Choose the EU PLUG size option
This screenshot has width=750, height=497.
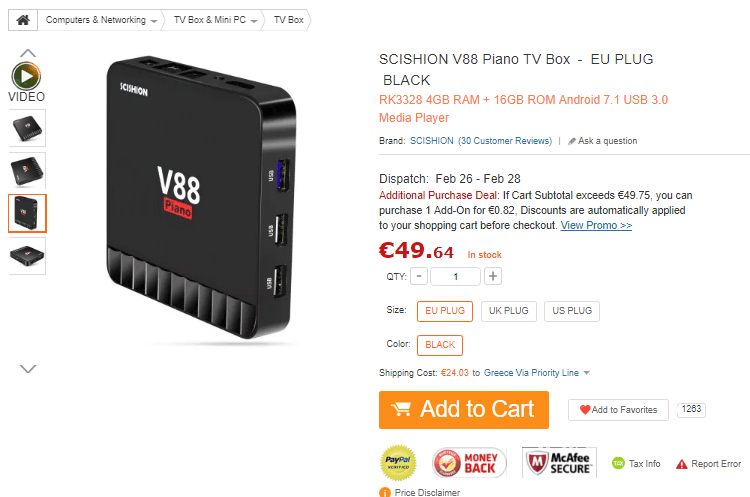point(445,311)
